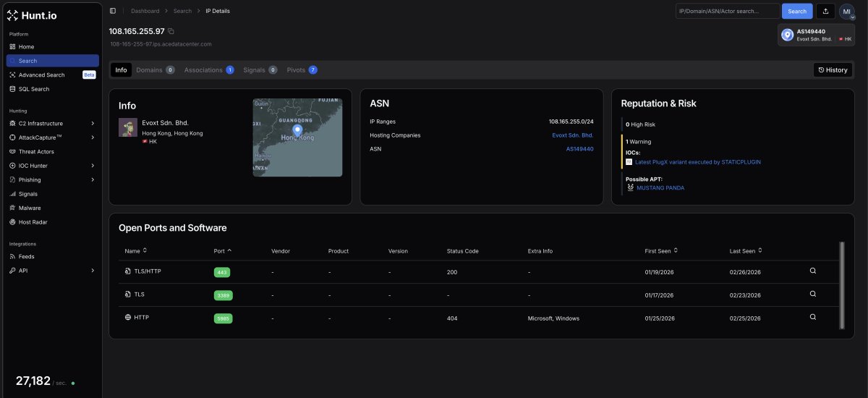Open the Signals tab
This screenshot has width=868, height=398.
coord(260,70)
